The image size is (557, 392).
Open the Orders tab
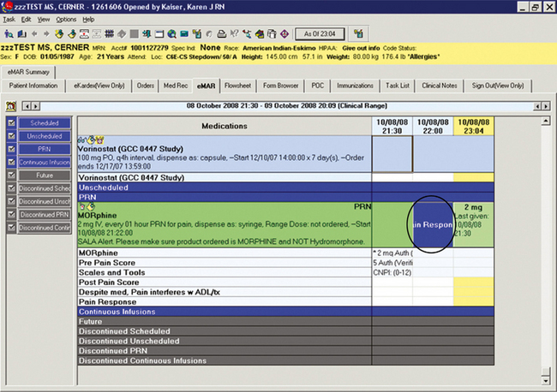coord(146,86)
